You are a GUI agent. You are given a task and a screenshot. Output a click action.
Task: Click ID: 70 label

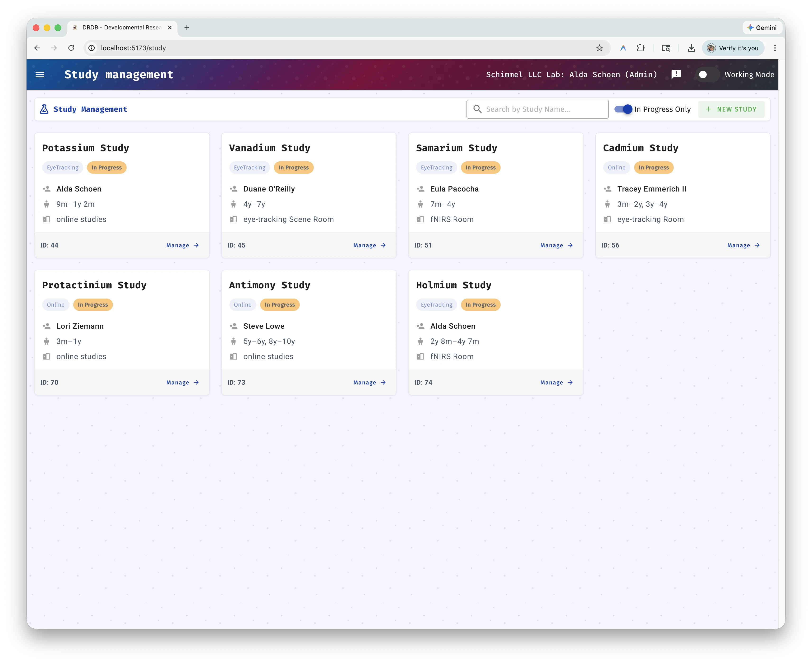click(x=49, y=383)
